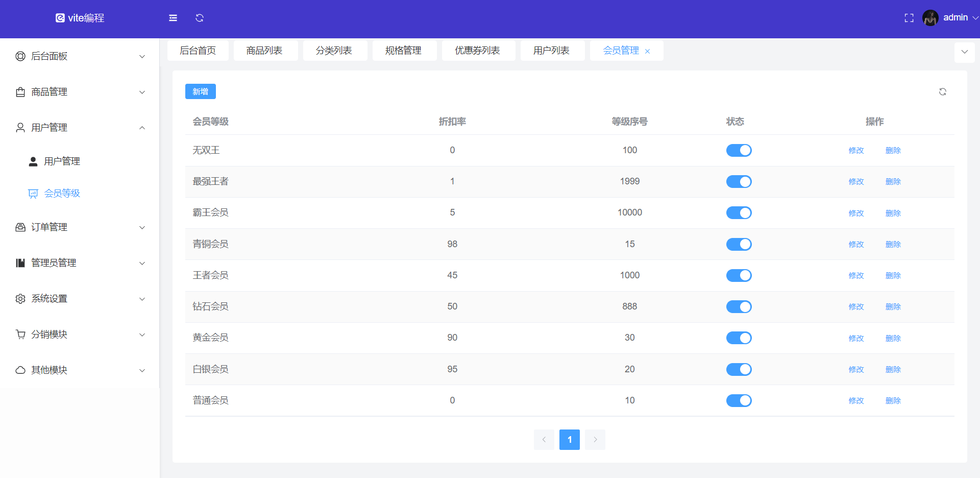The height and width of the screenshot is (478, 980).
Task: Delete the 霸王会员 row
Action: pyautogui.click(x=893, y=213)
